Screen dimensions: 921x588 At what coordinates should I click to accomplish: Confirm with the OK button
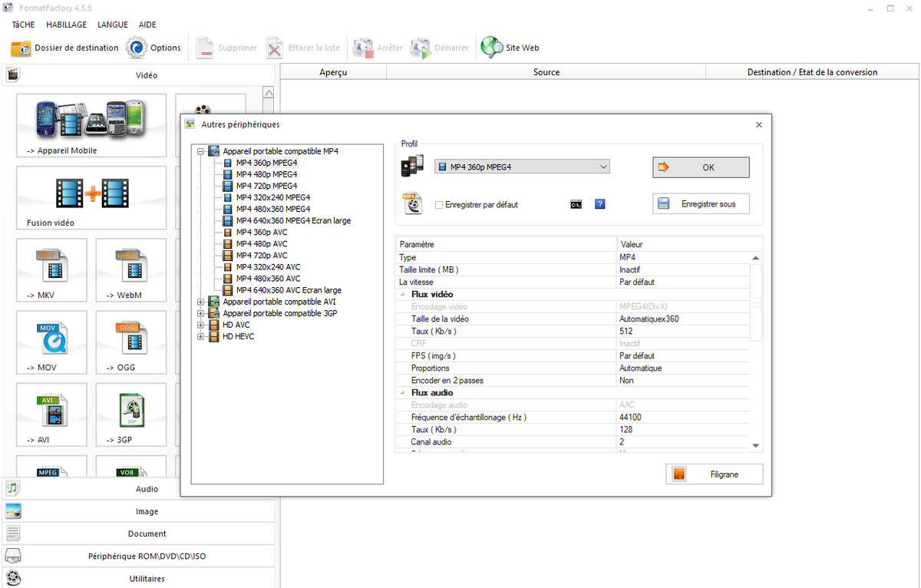click(701, 167)
